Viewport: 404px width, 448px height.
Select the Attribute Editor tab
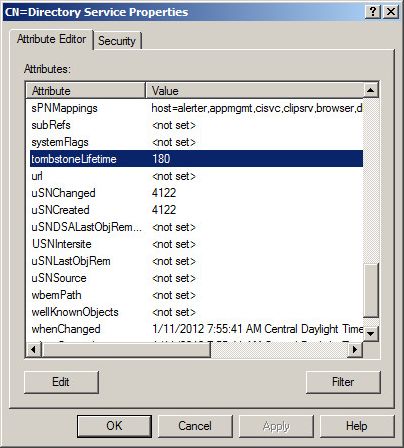(x=51, y=39)
